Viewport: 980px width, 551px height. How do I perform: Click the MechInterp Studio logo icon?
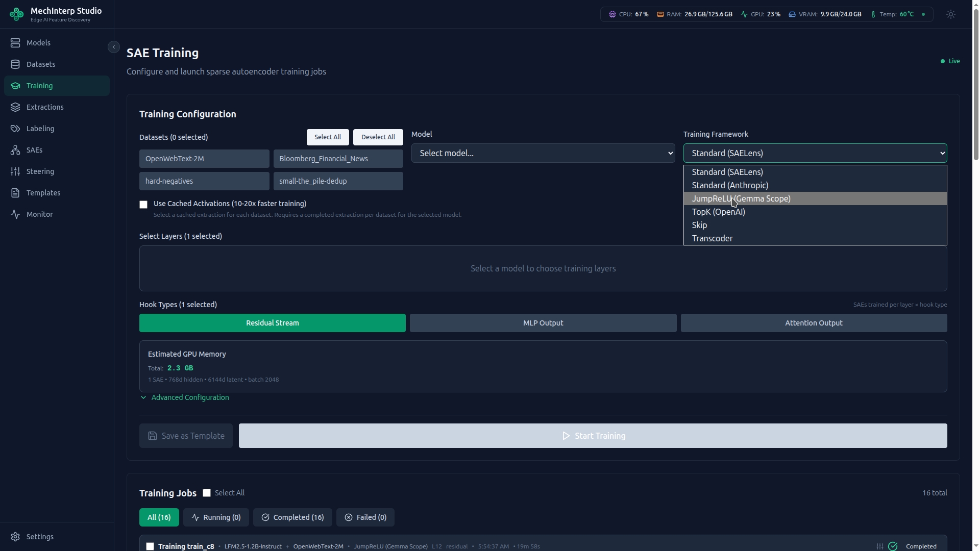[16, 14]
